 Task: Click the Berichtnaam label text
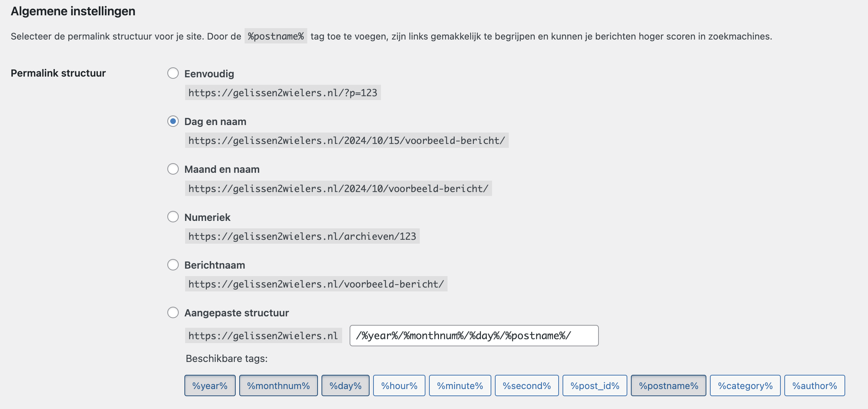pos(215,265)
